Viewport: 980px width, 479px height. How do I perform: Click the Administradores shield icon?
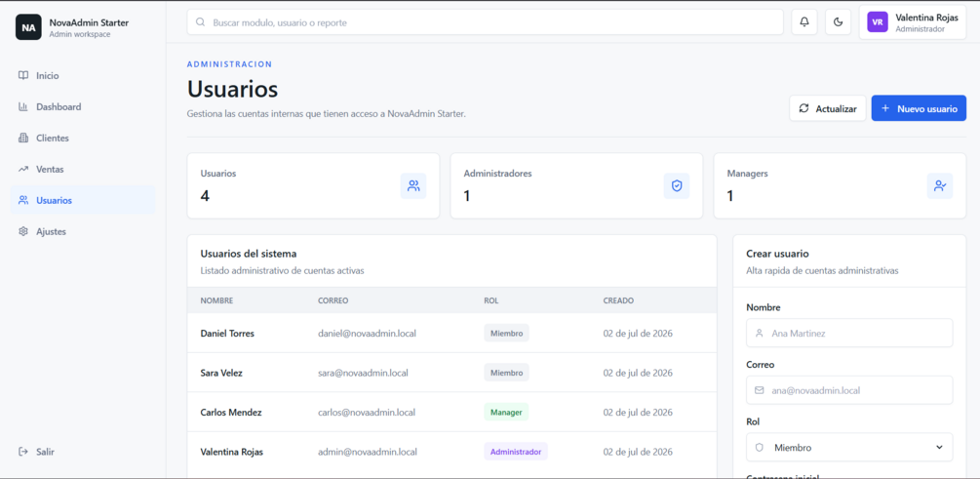pyautogui.click(x=677, y=185)
